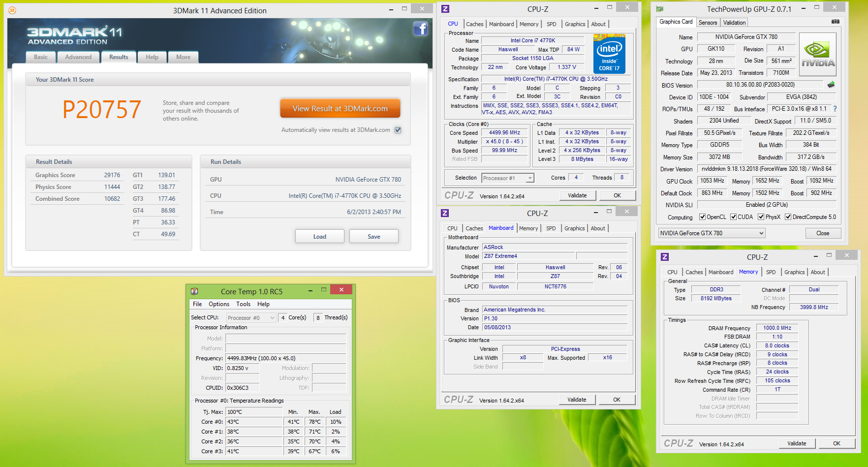868x467 pixels.
Task: Click the GPU-Z title bar app icon
Action: pos(660,9)
